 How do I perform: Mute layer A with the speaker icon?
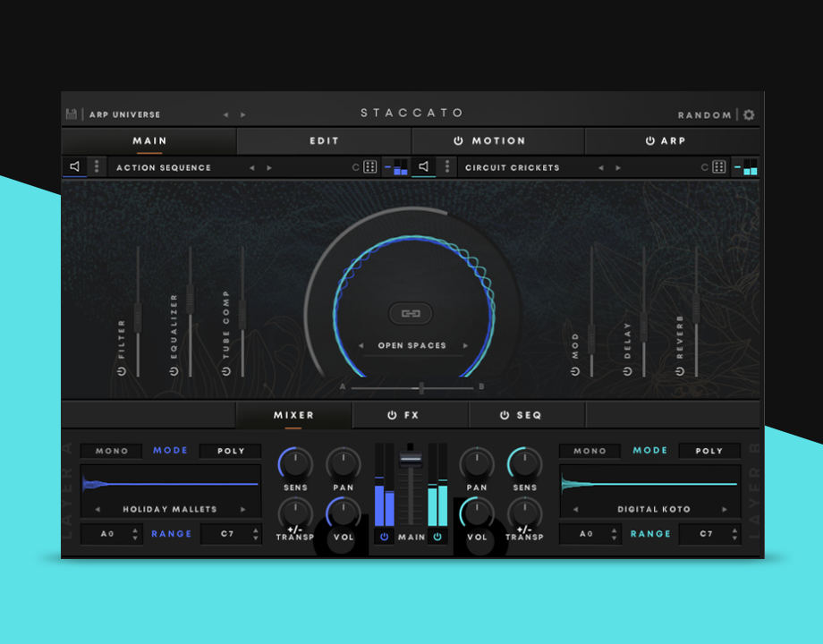[x=75, y=166]
